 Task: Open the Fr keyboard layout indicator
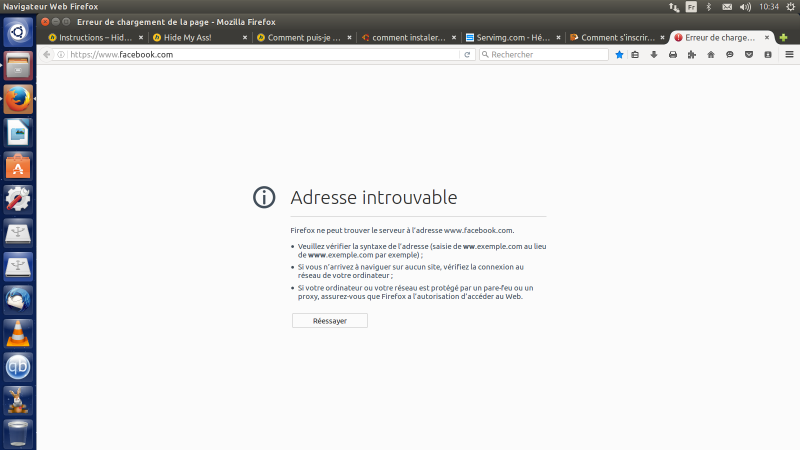[691, 7]
